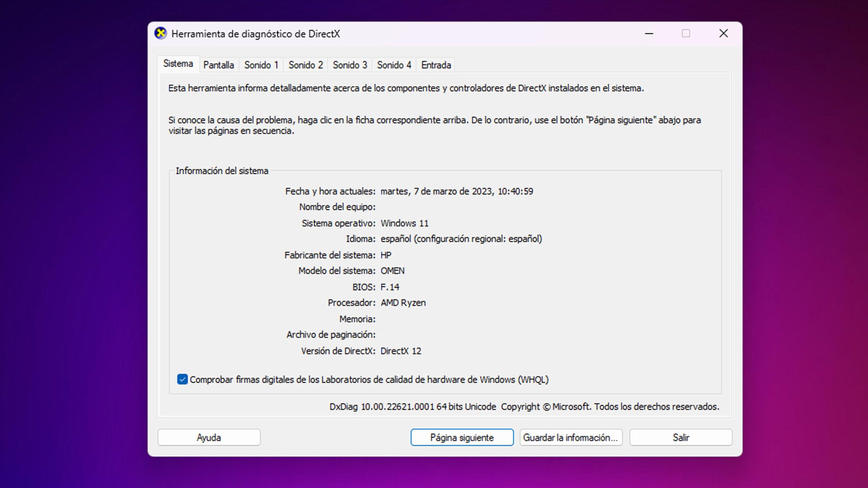Open the Pantalla tab
The image size is (868, 488).
(219, 65)
